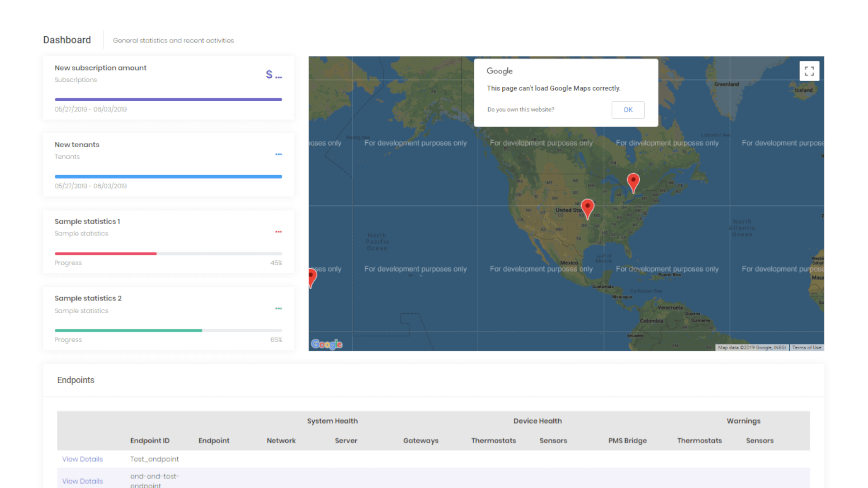View Details for Test_endpoint row
Viewport: 868px width, 488px height.
82,459
